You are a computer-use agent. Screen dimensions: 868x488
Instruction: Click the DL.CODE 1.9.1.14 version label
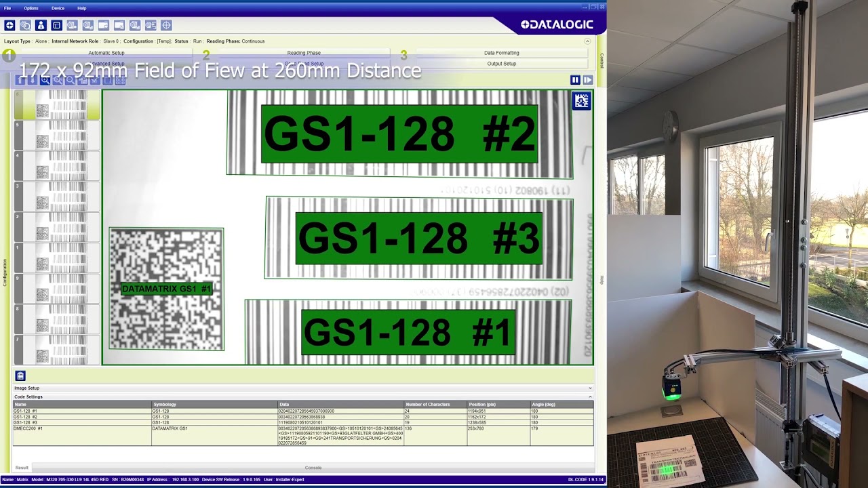[586, 480]
